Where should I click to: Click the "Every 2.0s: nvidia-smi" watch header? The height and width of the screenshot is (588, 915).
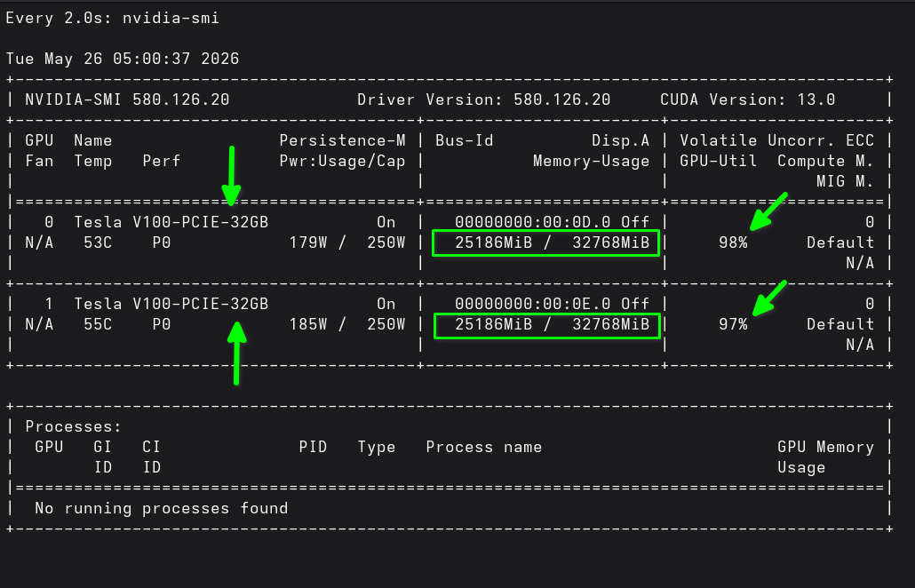(113, 18)
